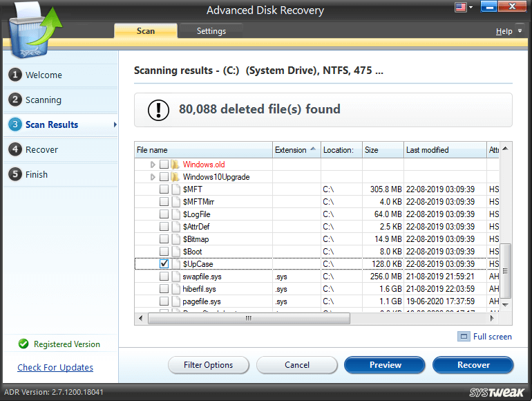Click the Full screen icon
Image resolution: width=532 pixels, height=401 pixels.
[x=463, y=337]
